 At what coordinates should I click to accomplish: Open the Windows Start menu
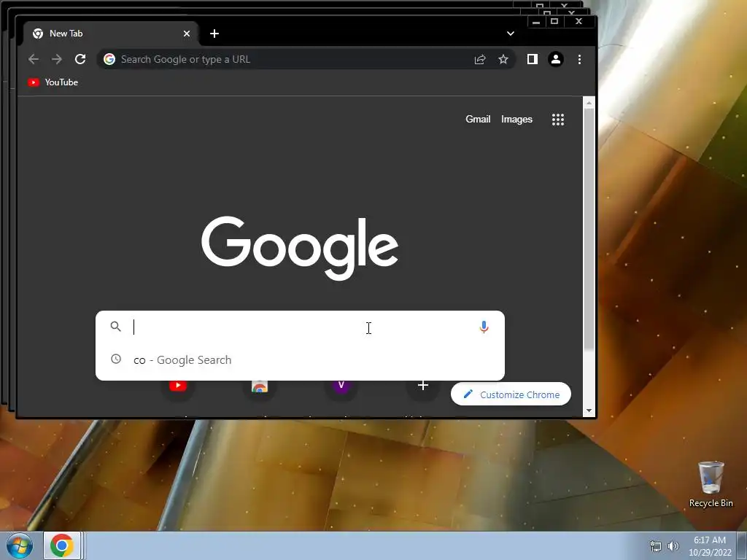tap(20, 545)
